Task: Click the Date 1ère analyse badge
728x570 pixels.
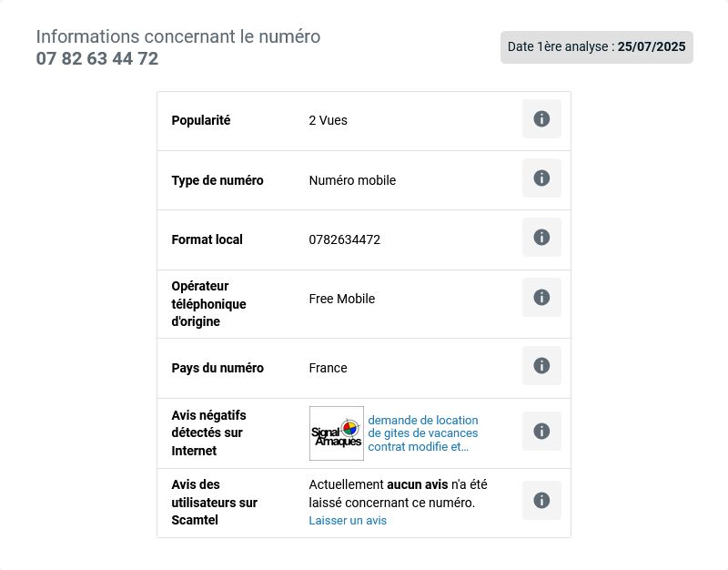Action: click(x=597, y=47)
